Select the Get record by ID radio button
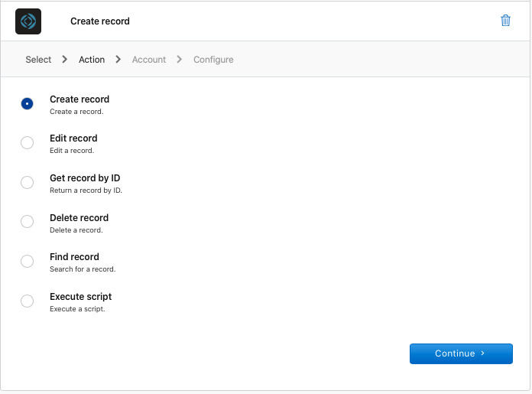 pos(27,182)
